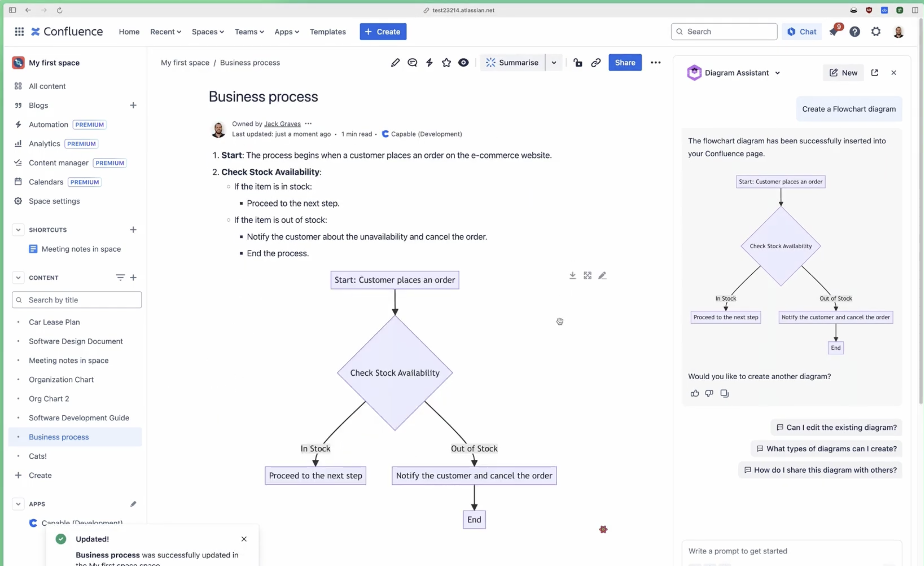924x566 pixels.
Task: Open the notifications bell icon
Action: 834,32
